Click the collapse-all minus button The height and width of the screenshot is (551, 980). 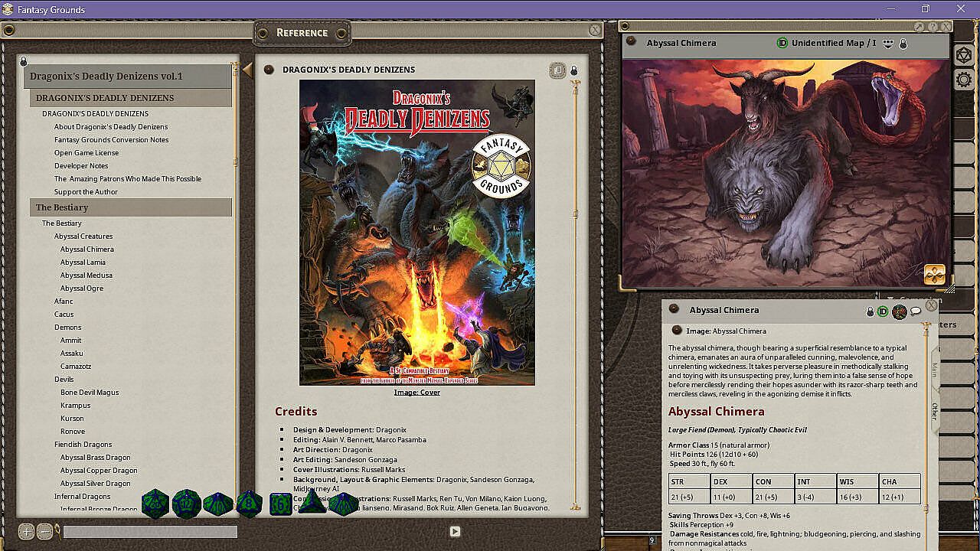[x=44, y=531]
